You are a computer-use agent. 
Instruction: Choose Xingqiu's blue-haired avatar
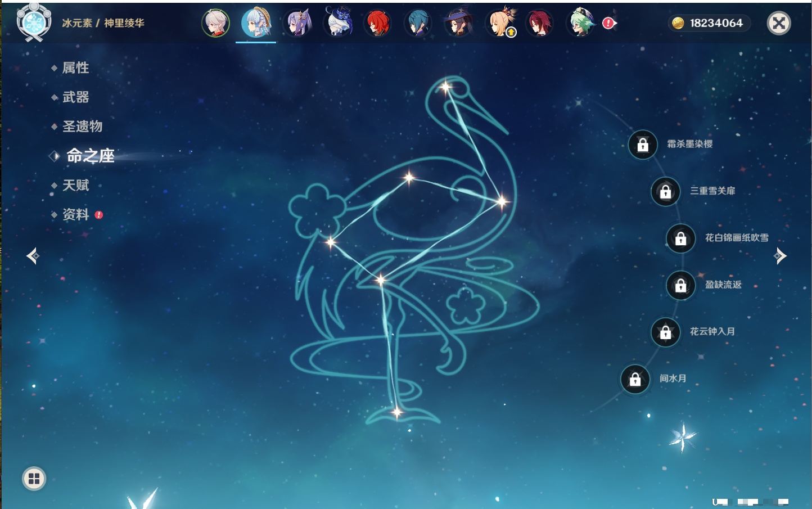tap(418, 23)
